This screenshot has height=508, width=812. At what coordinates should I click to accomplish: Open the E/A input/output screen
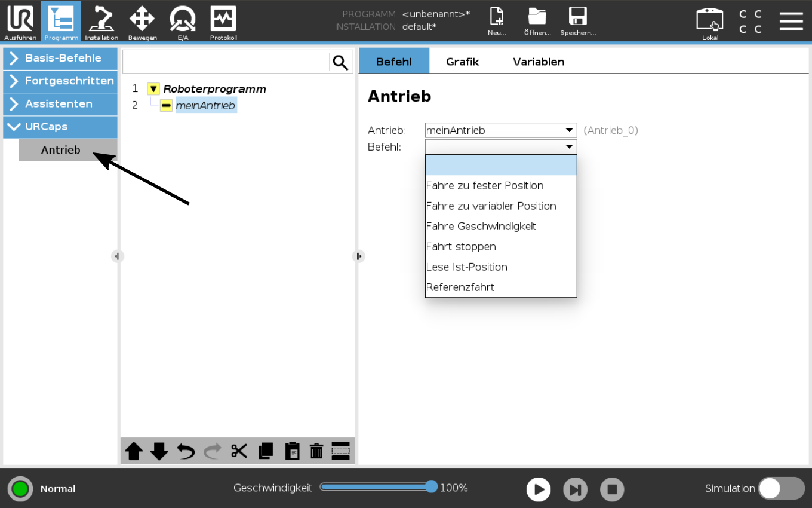point(183,22)
